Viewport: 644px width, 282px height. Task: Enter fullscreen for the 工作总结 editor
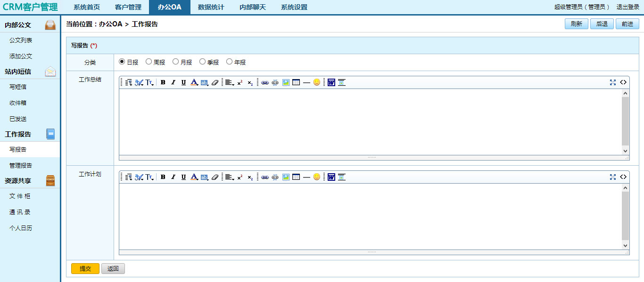612,82
